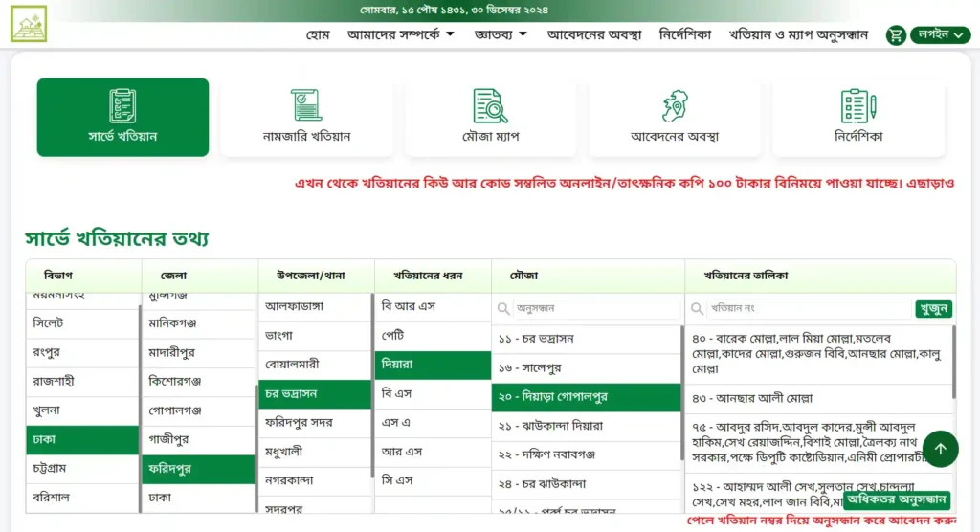This screenshot has width=980, height=532.
Task: Select আলফাডাঙ্গা upazila
Action: tap(315, 306)
